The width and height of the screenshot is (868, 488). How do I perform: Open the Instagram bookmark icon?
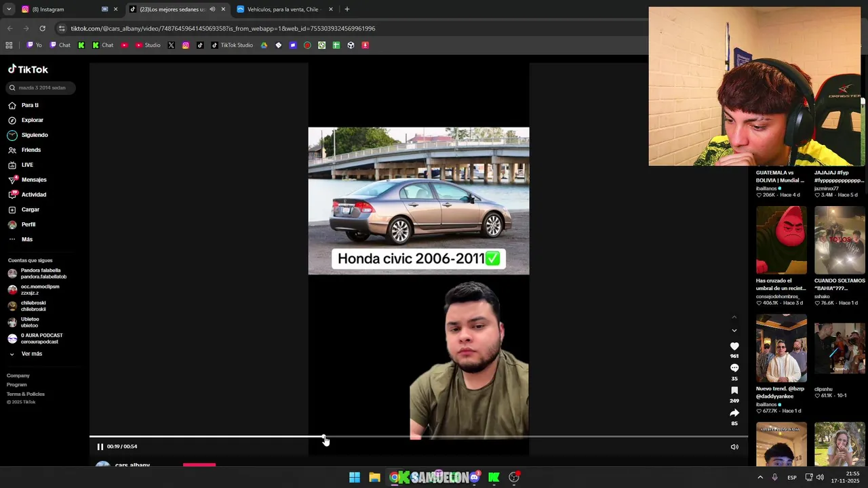(x=186, y=45)
